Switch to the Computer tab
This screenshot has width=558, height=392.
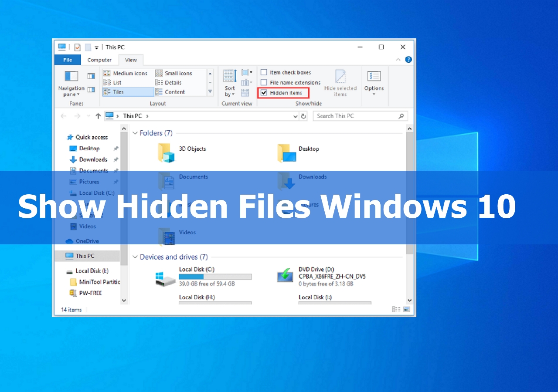click(99, 60)
